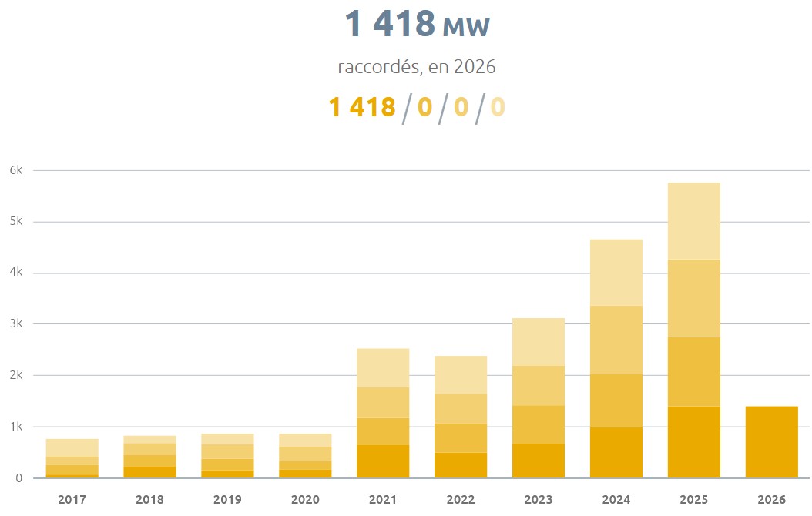Select the 2020 year label
The width and height of the screenshot is (812, 516).
pos(305,500)
